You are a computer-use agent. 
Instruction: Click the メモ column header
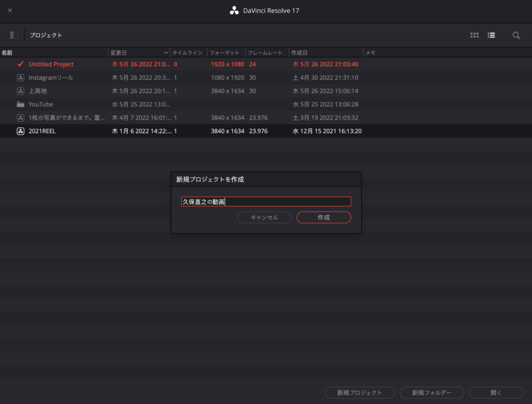[x=370, y=52]
